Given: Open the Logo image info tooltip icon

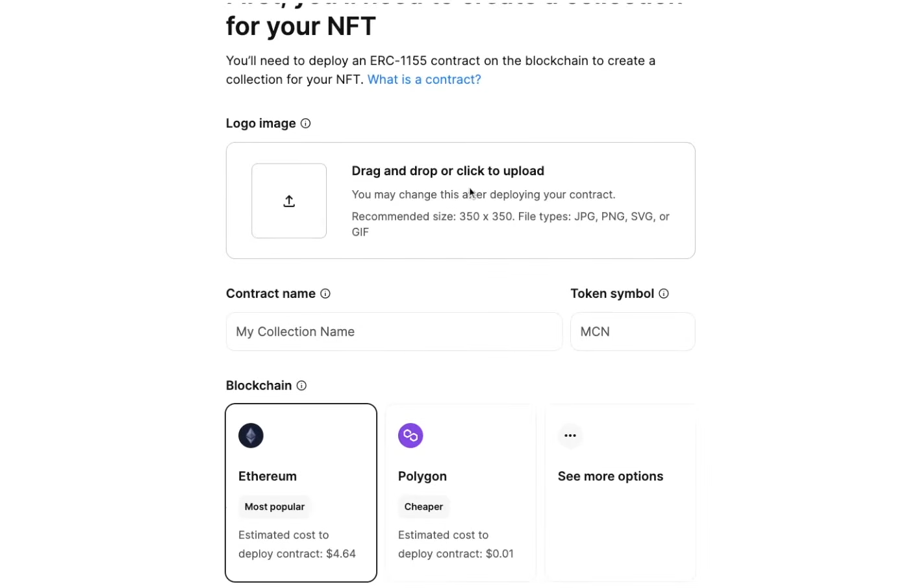Looking at the screenshot, I should coord(306,123).
